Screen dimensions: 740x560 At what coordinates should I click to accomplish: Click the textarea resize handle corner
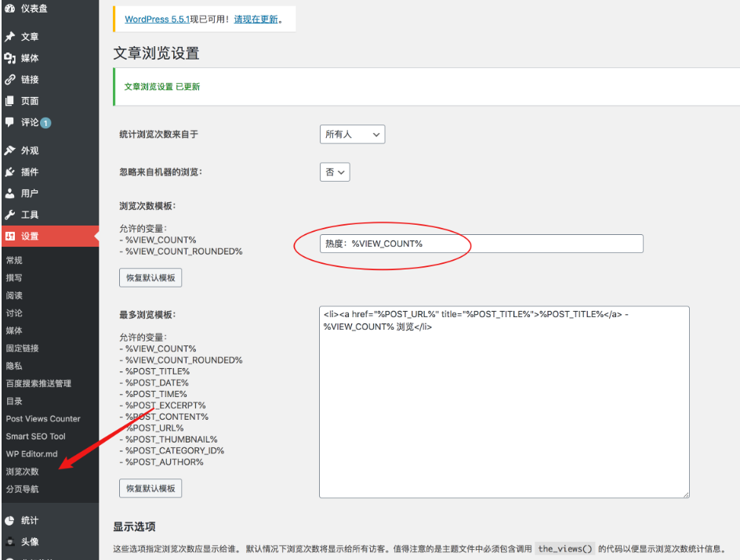coord(686,494)
